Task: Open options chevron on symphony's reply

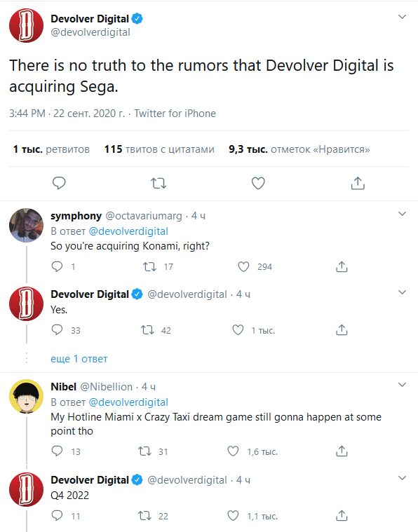Action: tap(402, 214)
